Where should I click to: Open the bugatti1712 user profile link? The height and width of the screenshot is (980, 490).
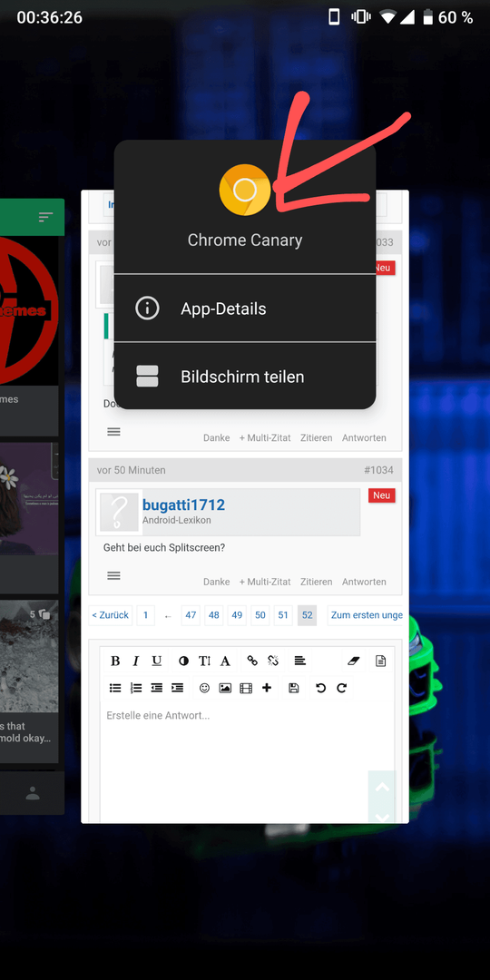pyautogui.click(x=183, y=505)
